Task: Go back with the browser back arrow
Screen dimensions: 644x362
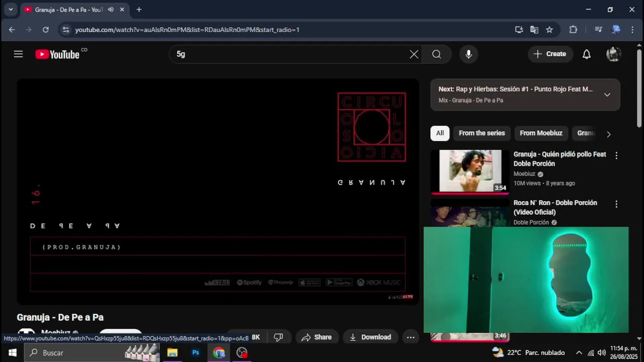Action: [x=12, y=30]
